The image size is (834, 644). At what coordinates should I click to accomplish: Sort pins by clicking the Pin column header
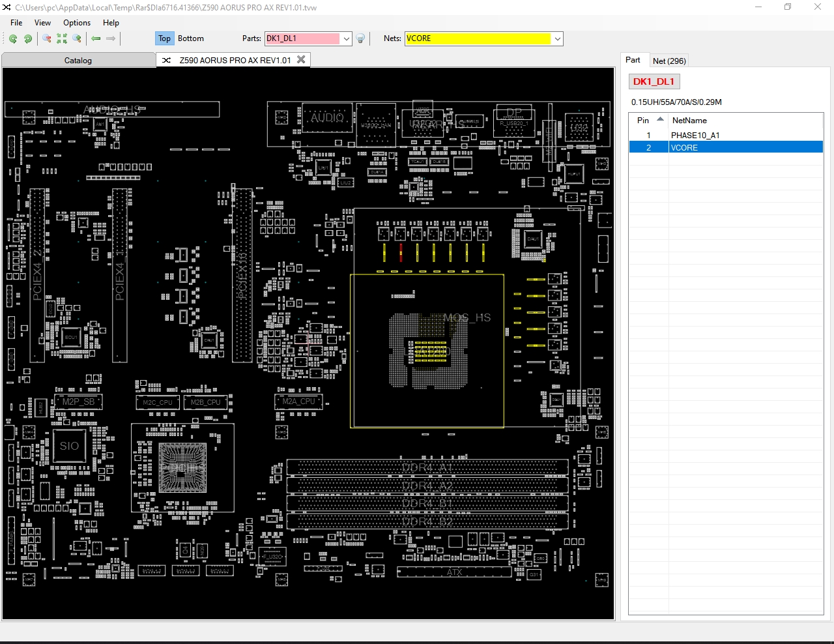[x=643, y=121]
